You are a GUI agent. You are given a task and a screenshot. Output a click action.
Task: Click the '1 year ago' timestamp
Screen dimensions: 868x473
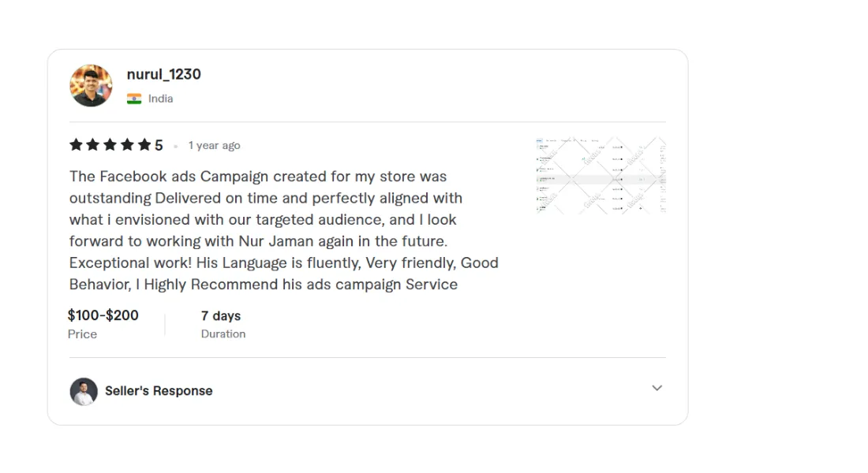(215, 146)
